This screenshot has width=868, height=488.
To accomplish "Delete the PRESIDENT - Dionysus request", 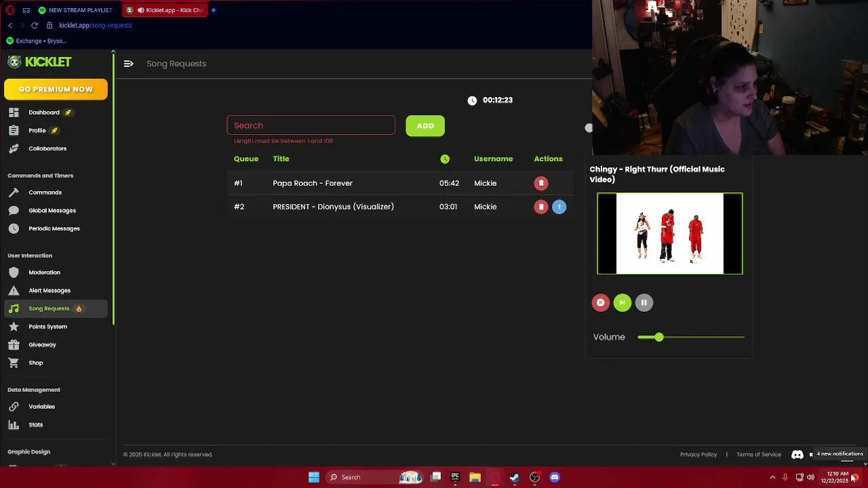I will [541, 207].
